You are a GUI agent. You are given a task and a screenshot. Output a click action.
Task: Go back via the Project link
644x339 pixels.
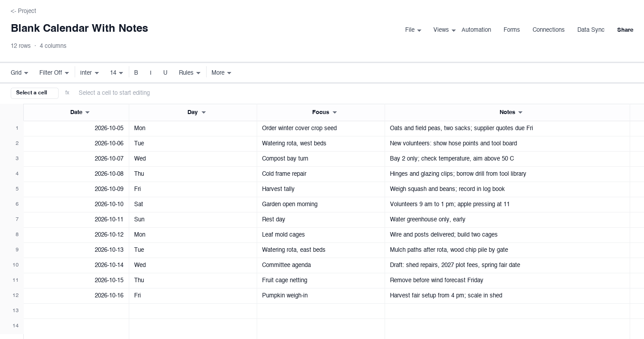[x=23, y=11]
